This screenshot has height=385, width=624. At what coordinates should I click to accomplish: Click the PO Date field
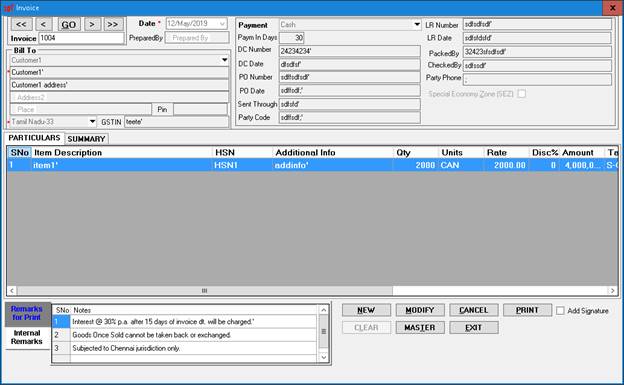(349, 90)
